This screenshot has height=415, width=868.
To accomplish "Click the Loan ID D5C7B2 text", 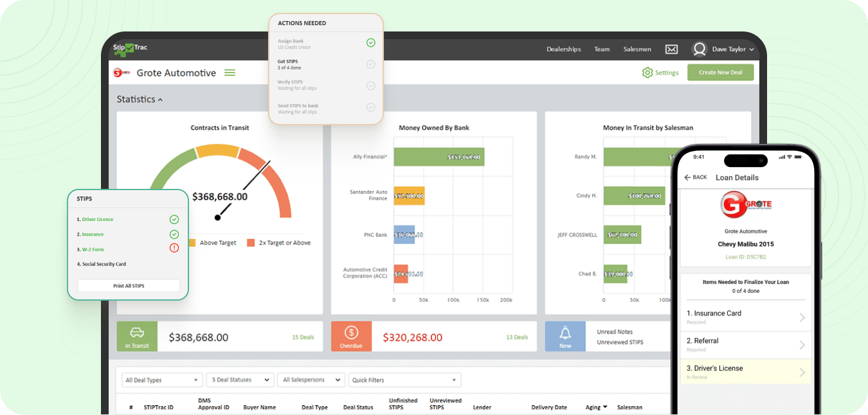I will pos(746,257).
